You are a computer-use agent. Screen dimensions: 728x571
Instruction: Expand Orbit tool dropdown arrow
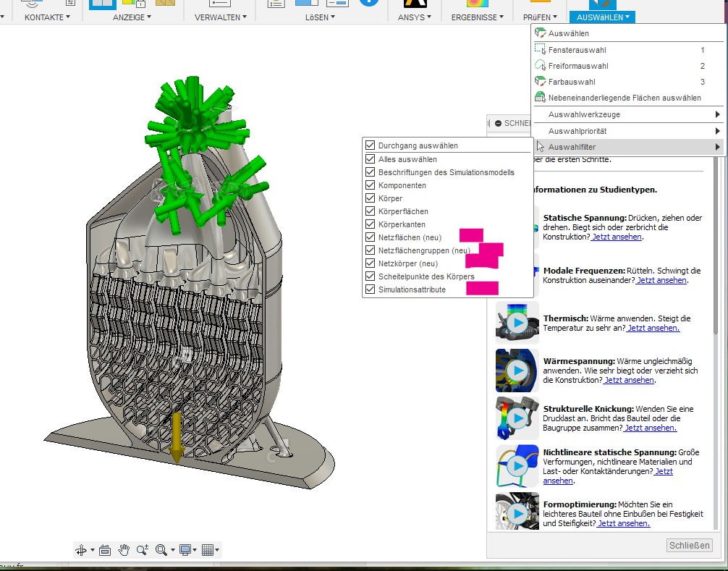pos(93,550)
